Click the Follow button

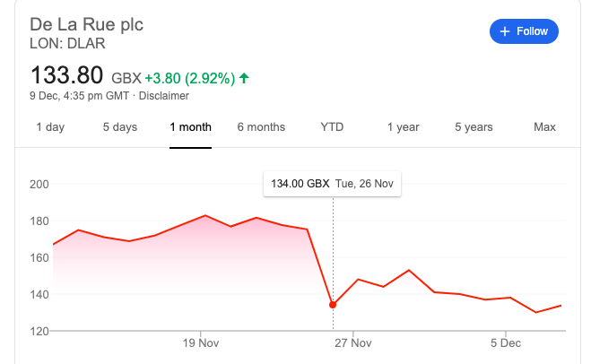coord(525,31)
